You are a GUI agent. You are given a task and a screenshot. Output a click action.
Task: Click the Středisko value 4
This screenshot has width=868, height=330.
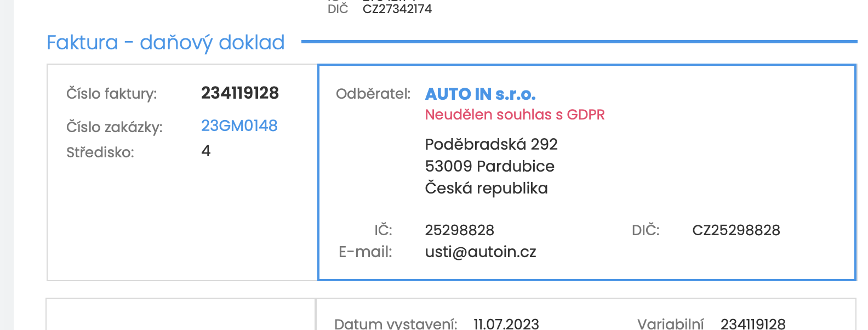click(206, 151)
